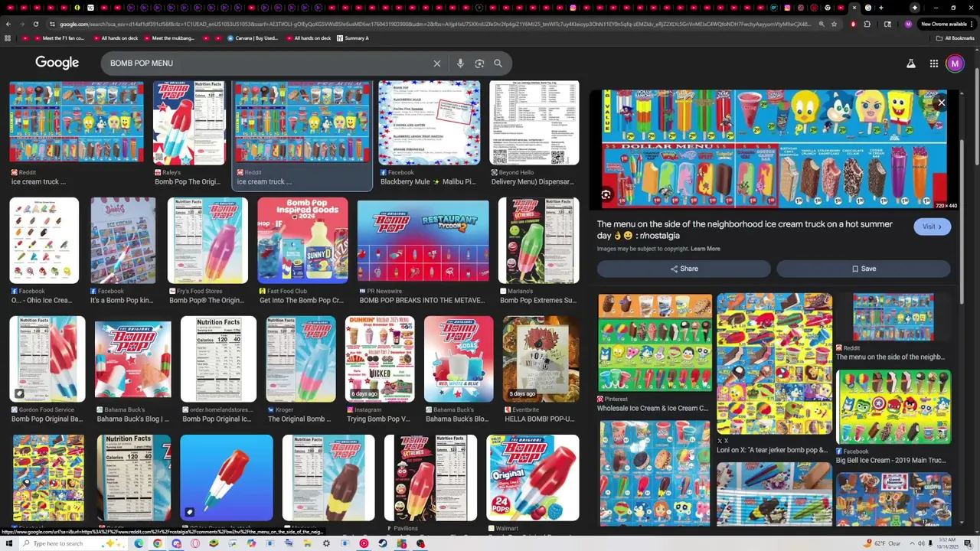Open Edge from the taskbar
The image size is (980, 551).
139,543
